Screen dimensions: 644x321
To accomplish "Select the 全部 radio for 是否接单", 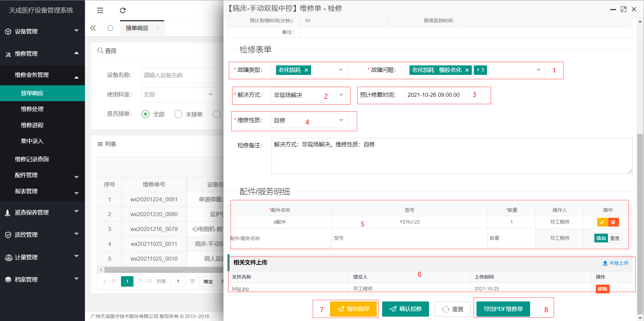I will coord(146,114).
